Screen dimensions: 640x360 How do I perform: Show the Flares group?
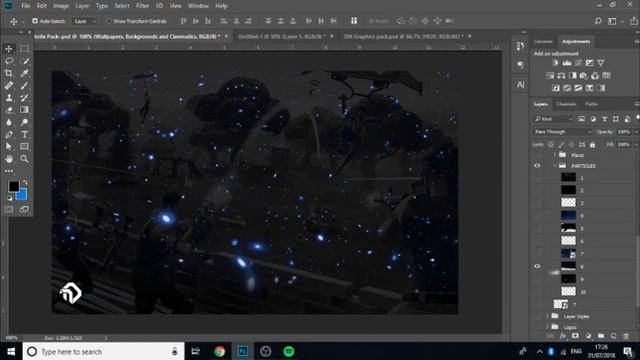point(537,155)
